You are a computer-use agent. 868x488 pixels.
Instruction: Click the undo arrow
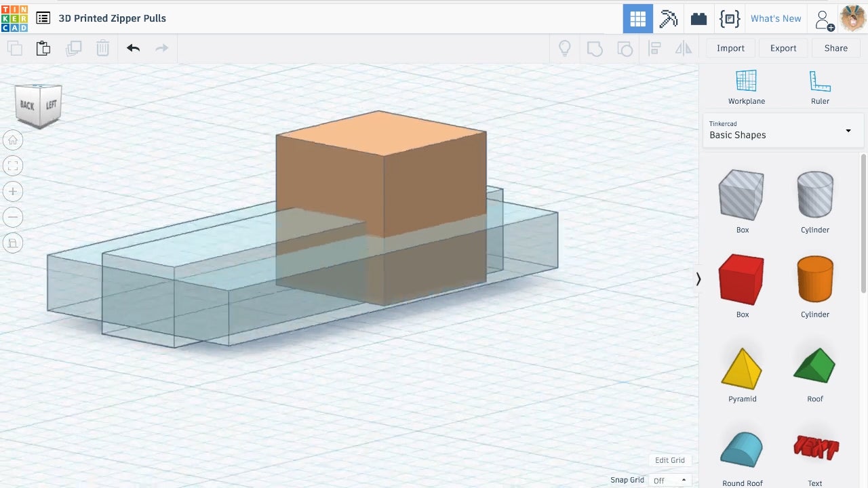click(133, 48)
